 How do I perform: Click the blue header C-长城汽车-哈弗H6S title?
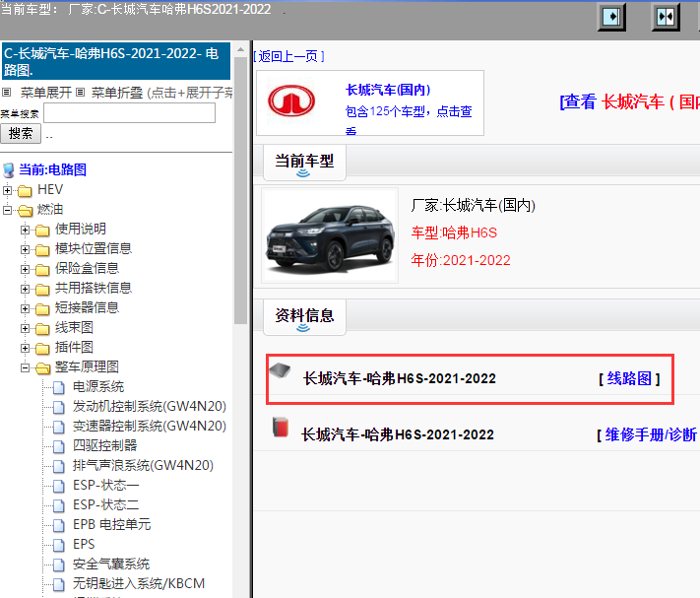click(x=116, y=61)
